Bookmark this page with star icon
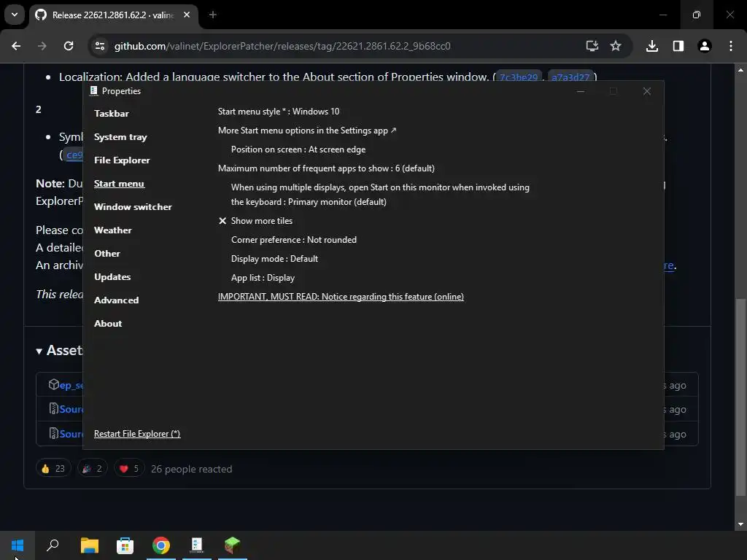The image size is (747, 560). pyautogui.click(x=616, y=46)
